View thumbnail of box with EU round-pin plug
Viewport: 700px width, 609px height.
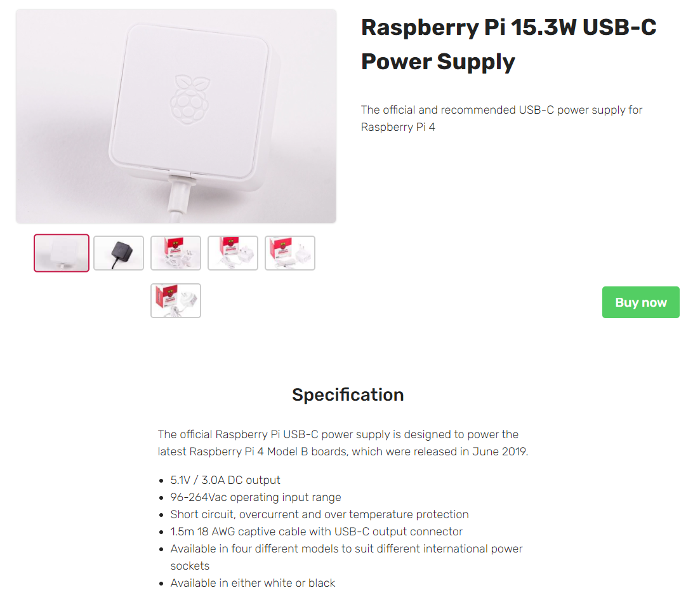(290, 253)
